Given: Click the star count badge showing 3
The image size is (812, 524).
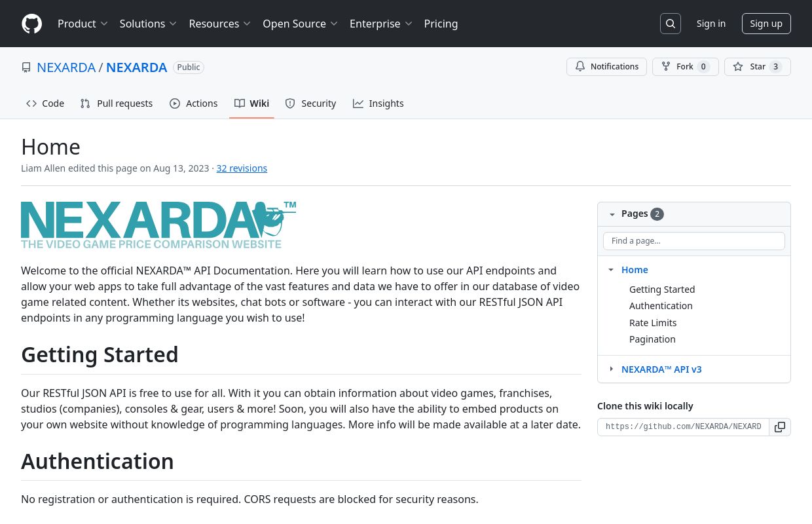Looking at the screenshot, I should [x=775, y=67].
